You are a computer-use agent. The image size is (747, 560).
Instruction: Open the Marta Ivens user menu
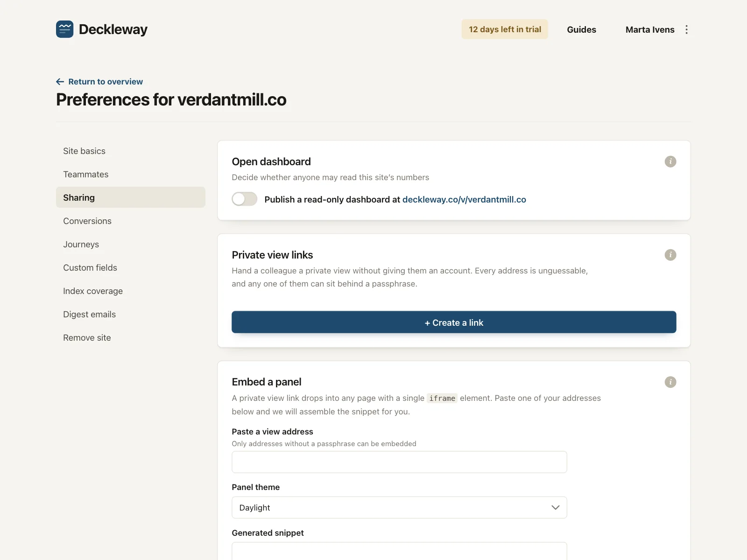point(650,29)
